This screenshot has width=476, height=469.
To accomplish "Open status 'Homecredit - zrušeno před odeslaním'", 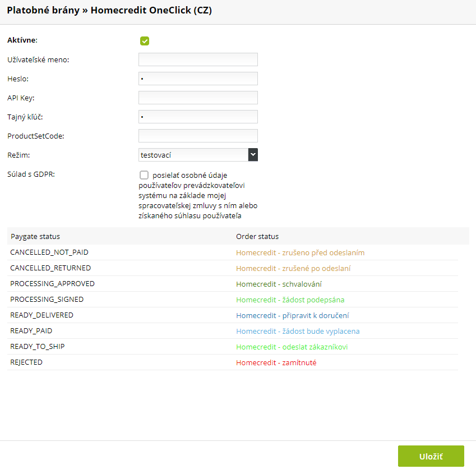I will tap(300, 252).
